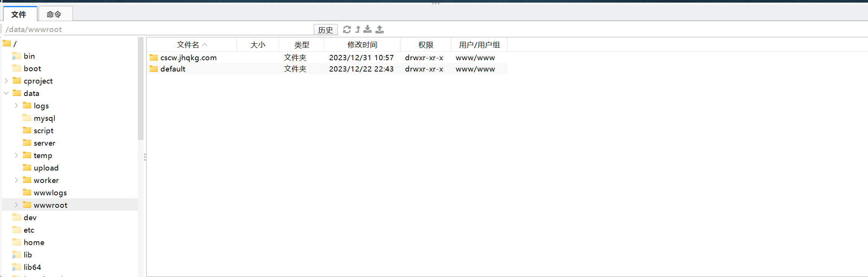Click the folder tree vertical scrollbar
The height and width of the screenshot is (277, 868).
coord(141,88)
